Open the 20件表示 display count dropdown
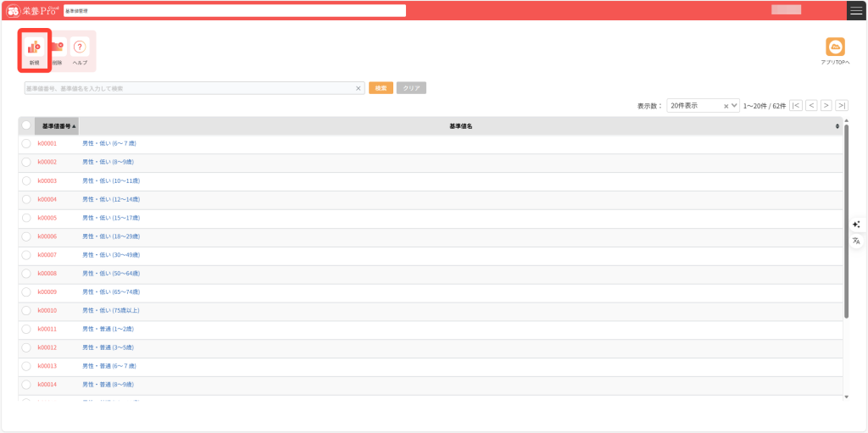Image resolution: width=868 pixels, height=433 pixels. [x=703, y=106]
